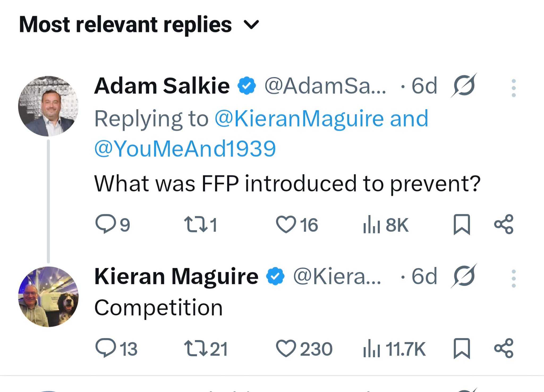The height and width of the screenshot is (392, 544).
Task: Open more options for Adam Salkie's tweet
Action: coord(513,88)
